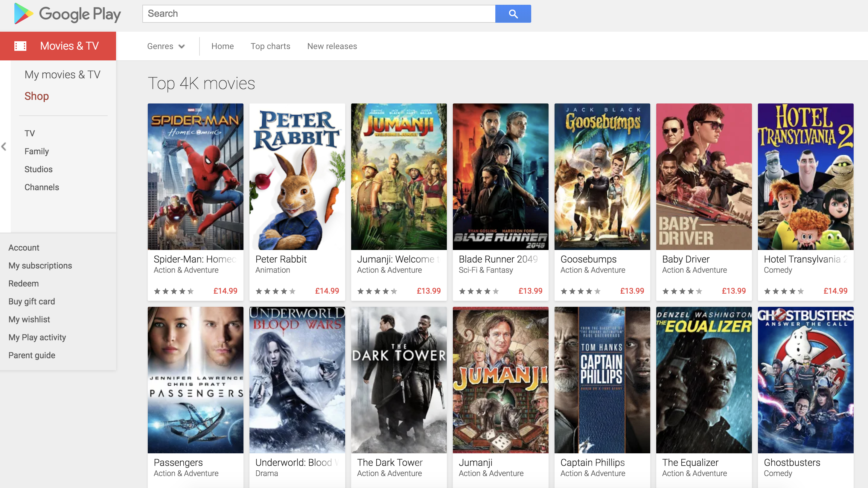Image resolution: width=868 pixels, height=488 pixels.
Task: Click the Peter Rabbit £14.99 price button
Action: click(x=327, y=291)
